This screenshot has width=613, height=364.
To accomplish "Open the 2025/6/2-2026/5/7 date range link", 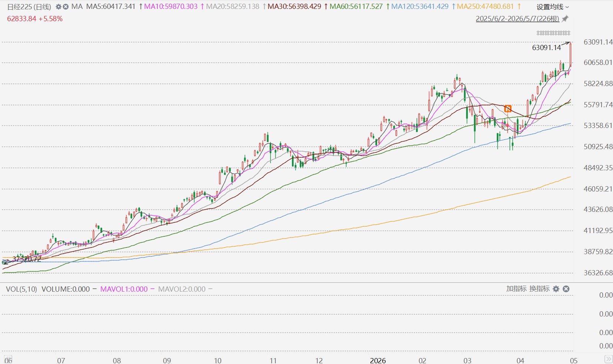I will pyautogui.click(x=517, y=19).
